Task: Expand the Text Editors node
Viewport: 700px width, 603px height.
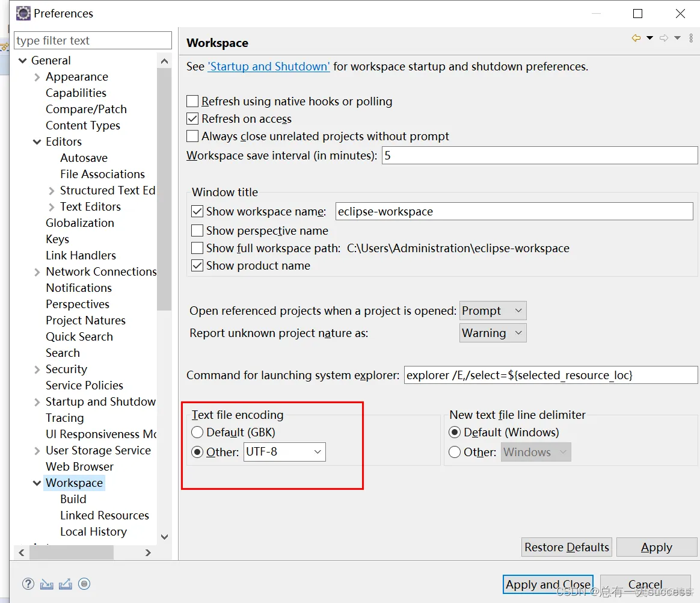Action: coord(51,207)
